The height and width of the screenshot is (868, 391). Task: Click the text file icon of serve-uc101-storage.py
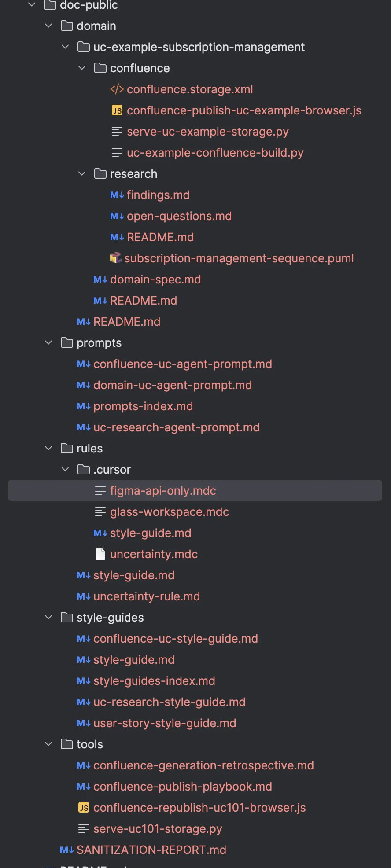click(x=84, y=829)
